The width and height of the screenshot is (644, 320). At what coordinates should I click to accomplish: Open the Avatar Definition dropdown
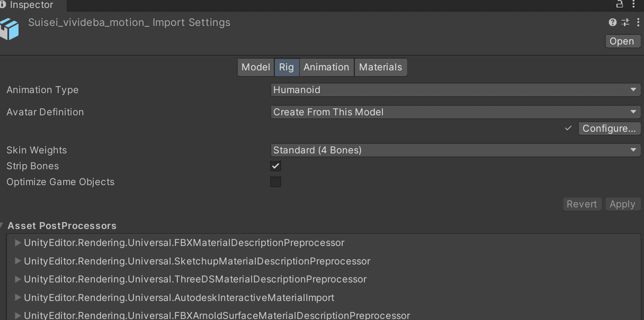click(x=456, y=112)
